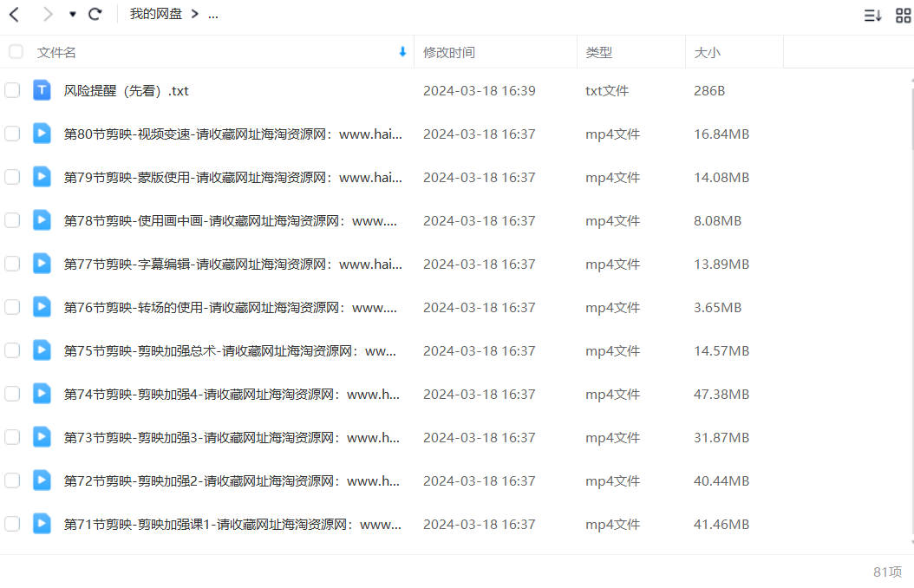The height and width of the screenshot is (588, 914).
Task: Toggle the blue sort direction arrow
Action: [402, 52]
